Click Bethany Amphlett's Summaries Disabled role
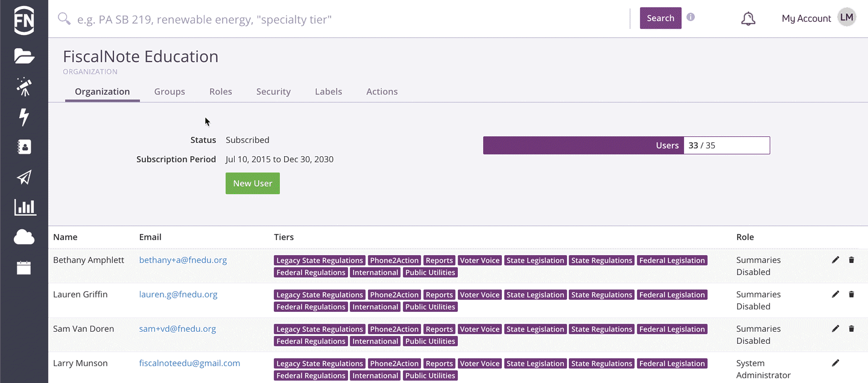The image size is (868, 383). point(758,266)
